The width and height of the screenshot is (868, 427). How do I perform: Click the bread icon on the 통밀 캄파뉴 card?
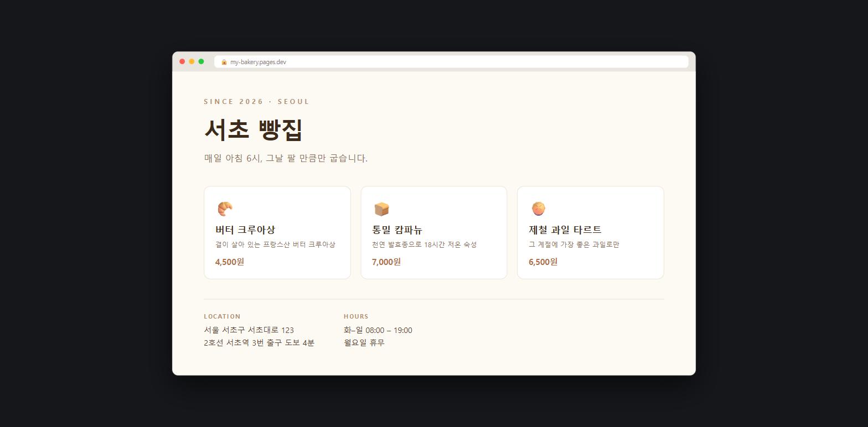click(381, 209)
